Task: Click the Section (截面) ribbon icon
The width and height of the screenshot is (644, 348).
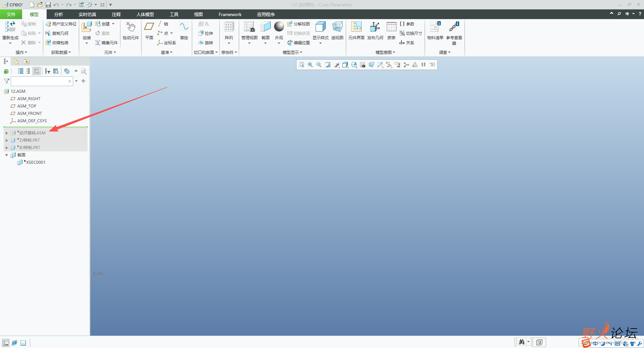Action: click(265, 26)
